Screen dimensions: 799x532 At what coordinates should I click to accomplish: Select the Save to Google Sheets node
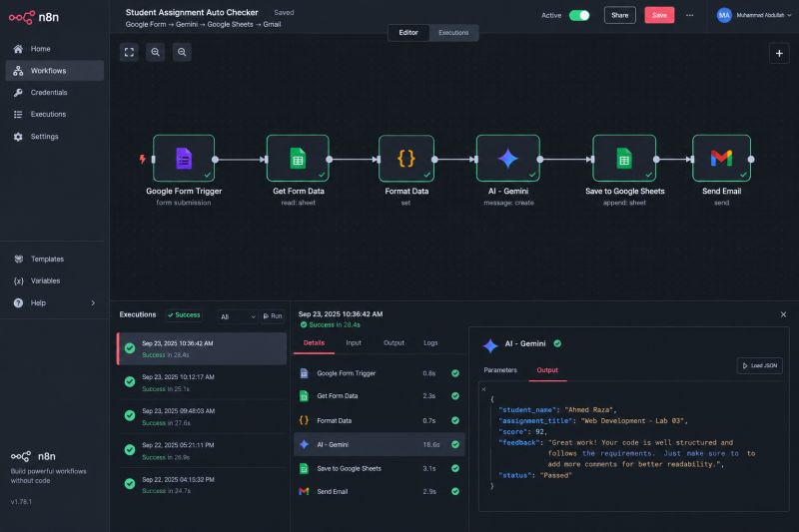(624, 159)
